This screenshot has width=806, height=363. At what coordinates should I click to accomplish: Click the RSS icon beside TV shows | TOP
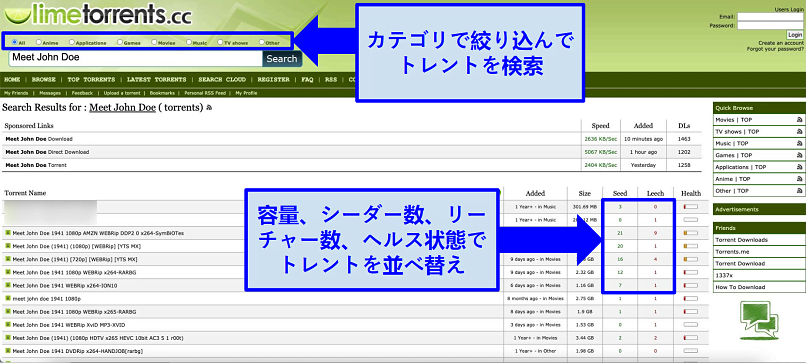click(799, 132)
